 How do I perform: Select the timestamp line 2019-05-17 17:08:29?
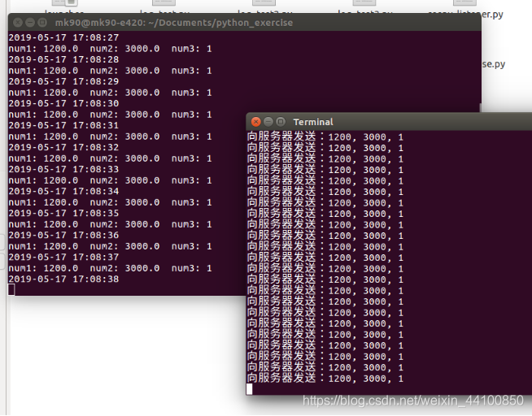[63, 81]
